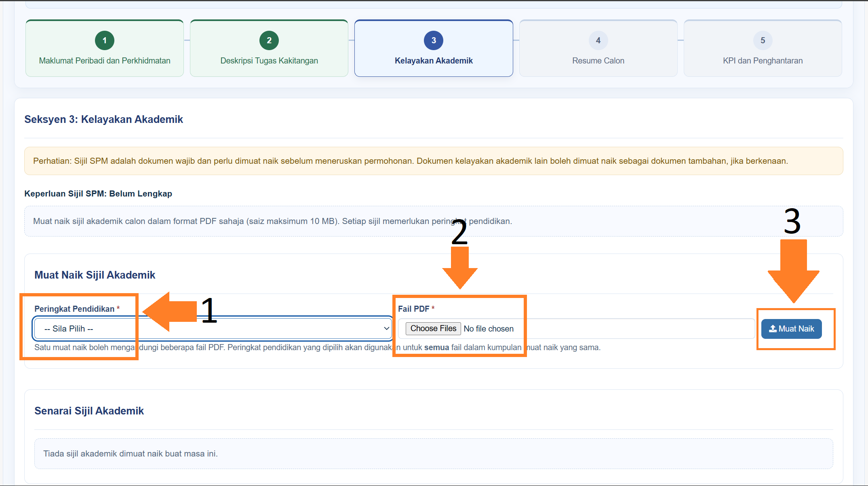Open step 4 Resume Calon
Viewport: 868px width, 486px height.
point(598,48)
